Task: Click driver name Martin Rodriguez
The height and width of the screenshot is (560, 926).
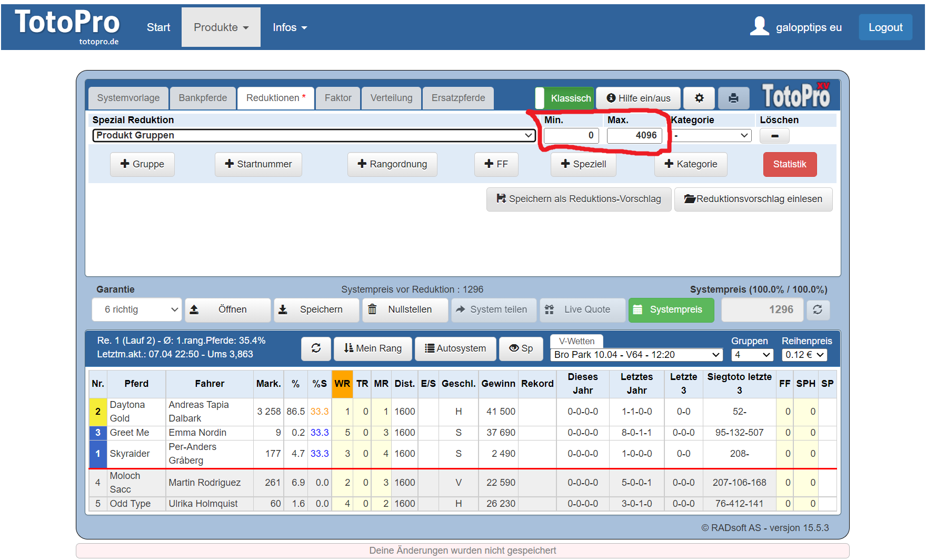Action: click(x=205, y=483)
